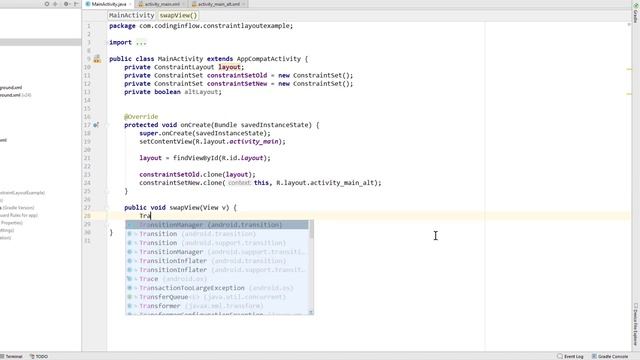640x360 pixels.
Task: Collapse the onCreate method closing fold marker
Action: (107, 191)
